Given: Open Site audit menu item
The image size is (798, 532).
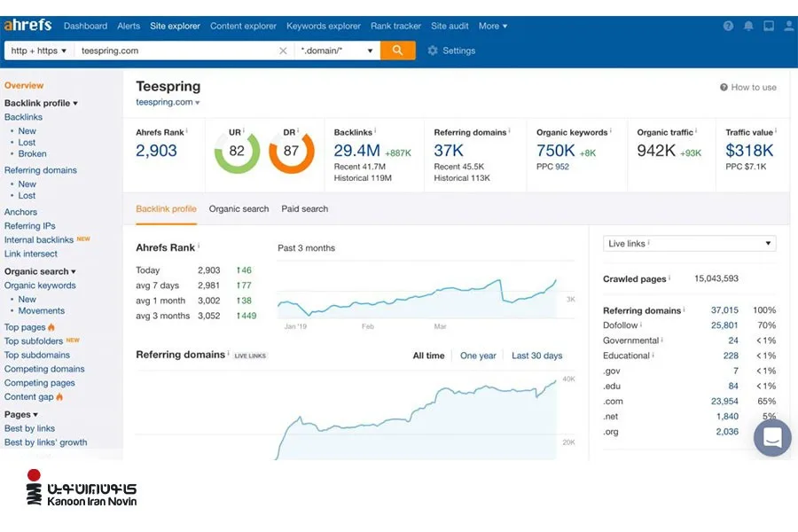Looking at the screenshot, I should coord(450,26).
